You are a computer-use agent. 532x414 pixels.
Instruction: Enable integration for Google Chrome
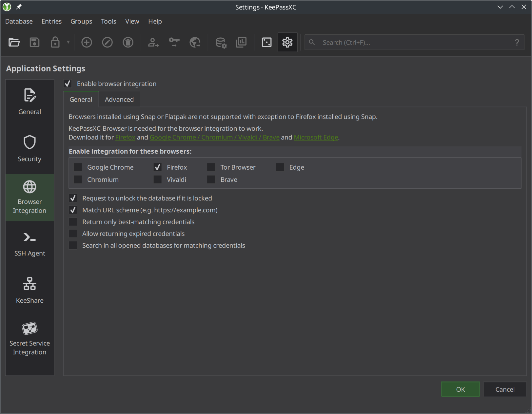(78, 167)
